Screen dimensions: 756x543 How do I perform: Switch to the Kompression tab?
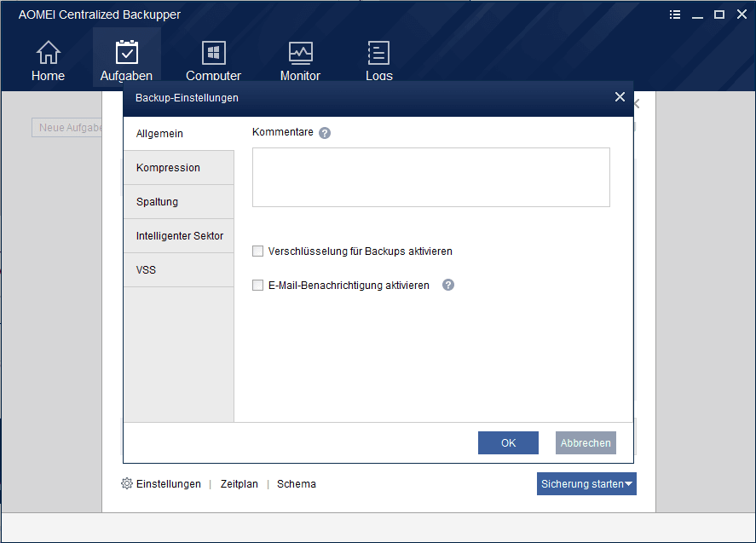178,168
